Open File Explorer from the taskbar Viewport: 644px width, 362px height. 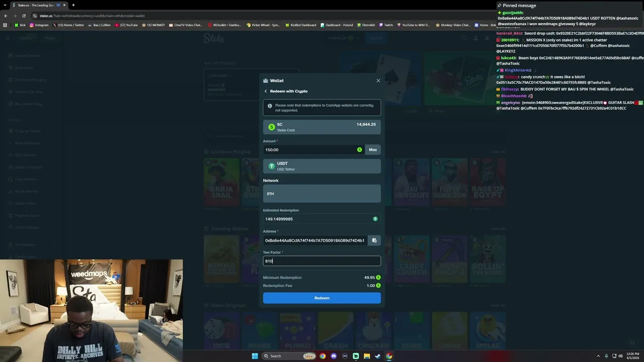coord(367,356)
